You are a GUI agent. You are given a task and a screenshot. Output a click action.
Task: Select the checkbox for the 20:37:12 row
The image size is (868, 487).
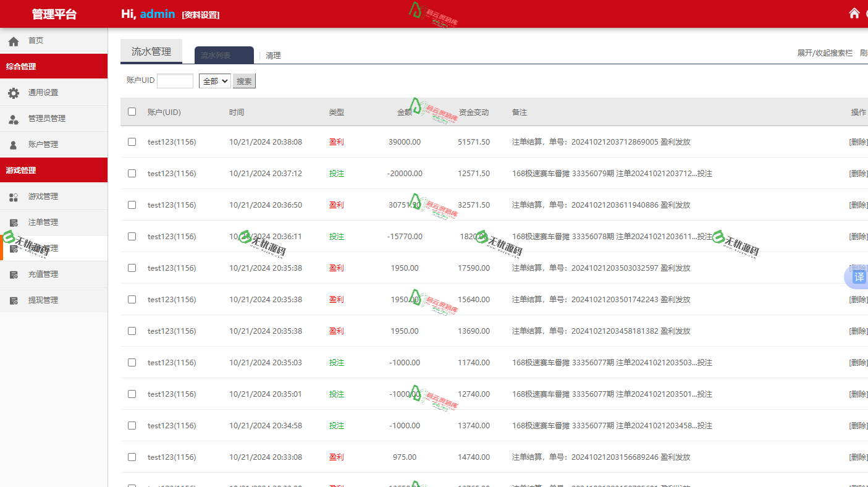(132, 174)
